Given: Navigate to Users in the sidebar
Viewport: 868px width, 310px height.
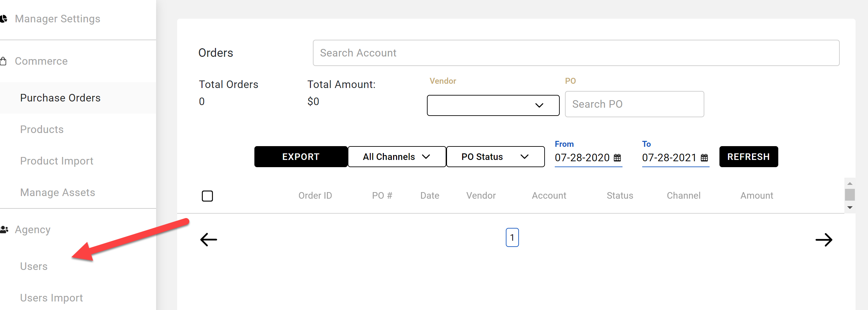Looking at the screenshot, I should pos(34,266).
